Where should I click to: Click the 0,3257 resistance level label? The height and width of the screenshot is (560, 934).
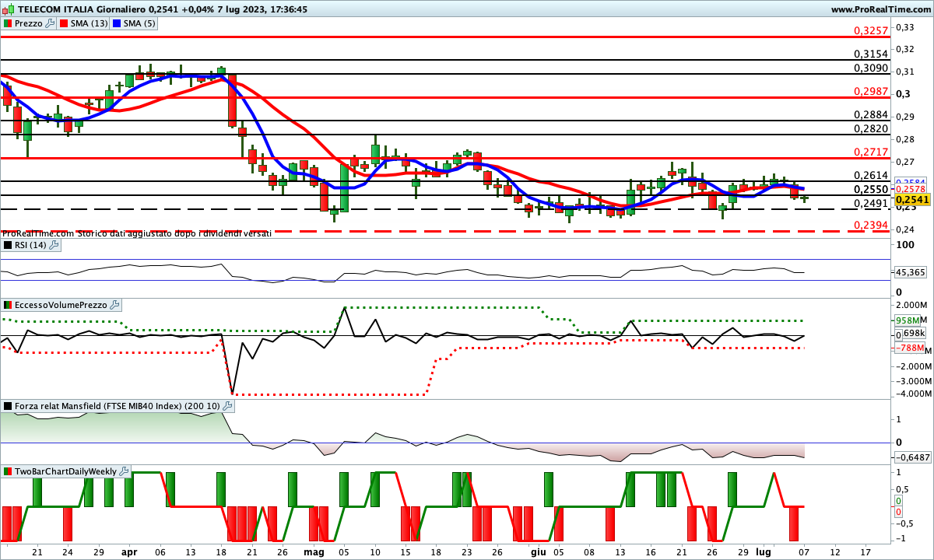pyautogui.click(x=871, y=30)
